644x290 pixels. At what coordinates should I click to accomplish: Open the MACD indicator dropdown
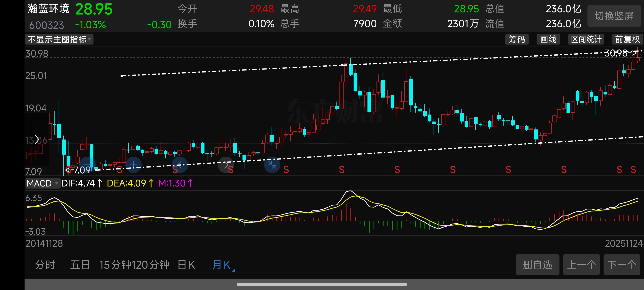[x=42, y=183]
